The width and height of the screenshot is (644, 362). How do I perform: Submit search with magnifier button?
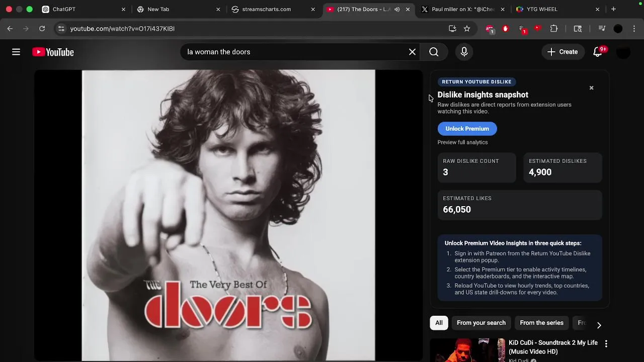[x=434, y=52]
